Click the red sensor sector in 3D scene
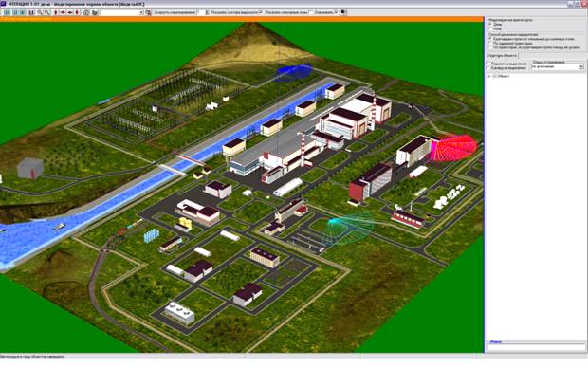The width and height of the screenshot is (588, 368). pyautogui.click(x=454, y=148)
